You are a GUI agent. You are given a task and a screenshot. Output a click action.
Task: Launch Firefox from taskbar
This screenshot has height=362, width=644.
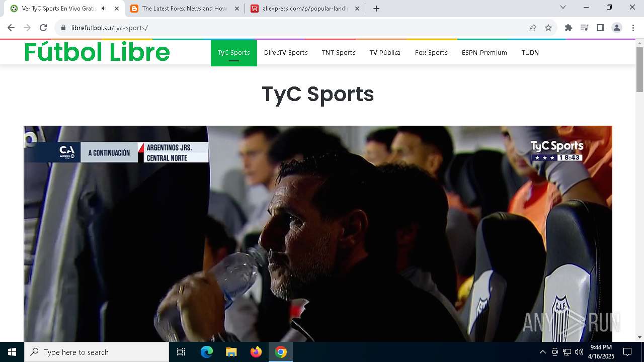coord(256,352)
